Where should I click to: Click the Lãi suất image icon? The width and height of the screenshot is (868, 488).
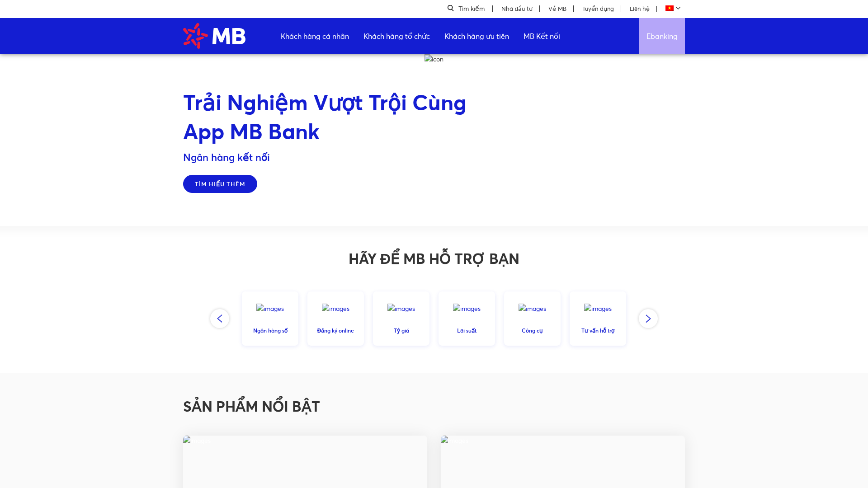pyautogui.click(x=467, y=309)
